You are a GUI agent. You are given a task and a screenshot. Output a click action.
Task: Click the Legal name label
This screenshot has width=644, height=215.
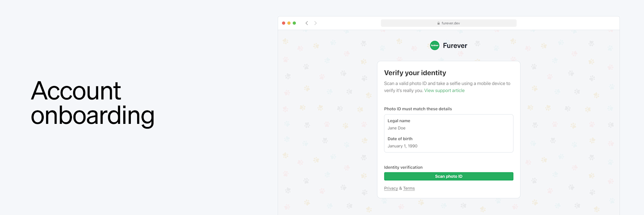[399, 121]
